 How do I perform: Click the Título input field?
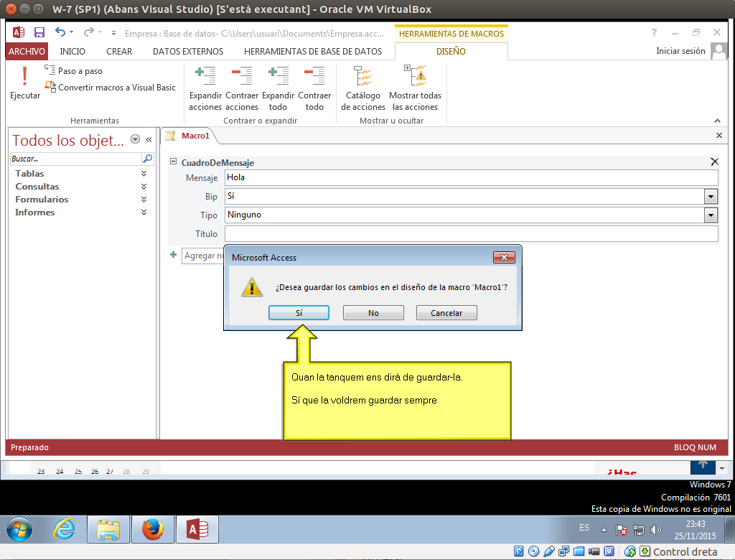click(471, 233)
